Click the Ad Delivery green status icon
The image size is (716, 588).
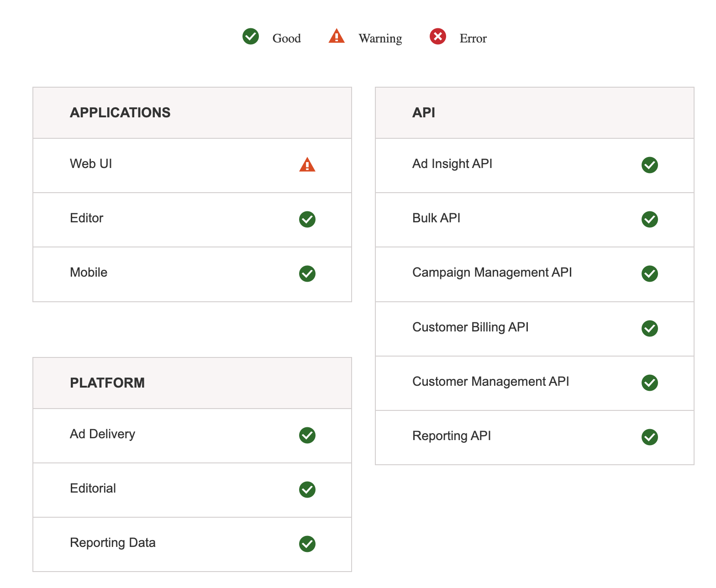(x=307, y=435)
